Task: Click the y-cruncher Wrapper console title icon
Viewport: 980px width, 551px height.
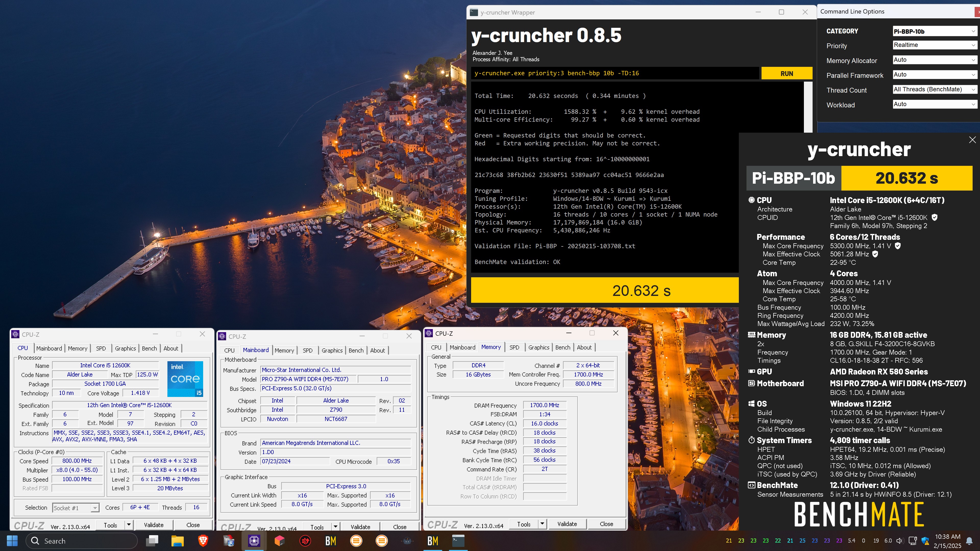Action: coord(474,12)
